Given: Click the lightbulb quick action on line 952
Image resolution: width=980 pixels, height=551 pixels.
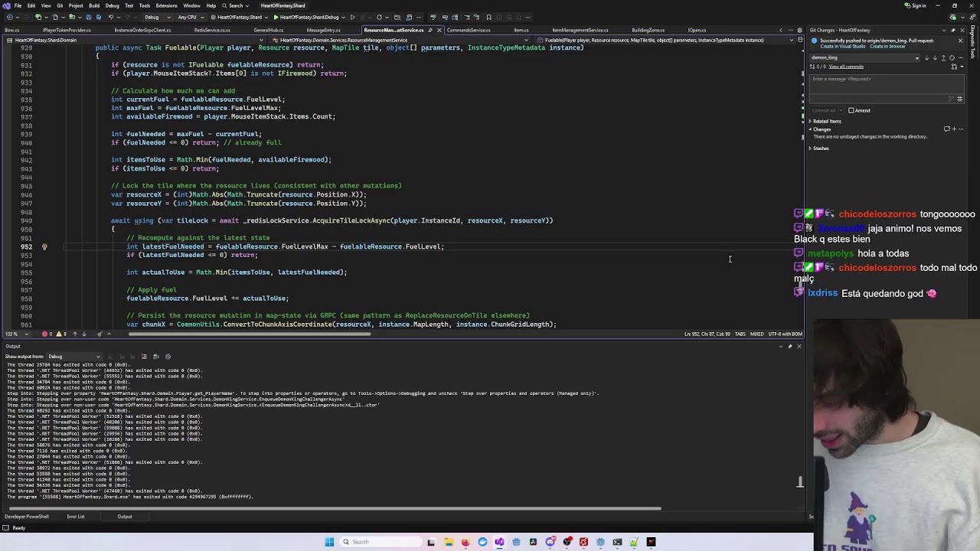Looking at the screenshot, I should click(x=44, y=246).
